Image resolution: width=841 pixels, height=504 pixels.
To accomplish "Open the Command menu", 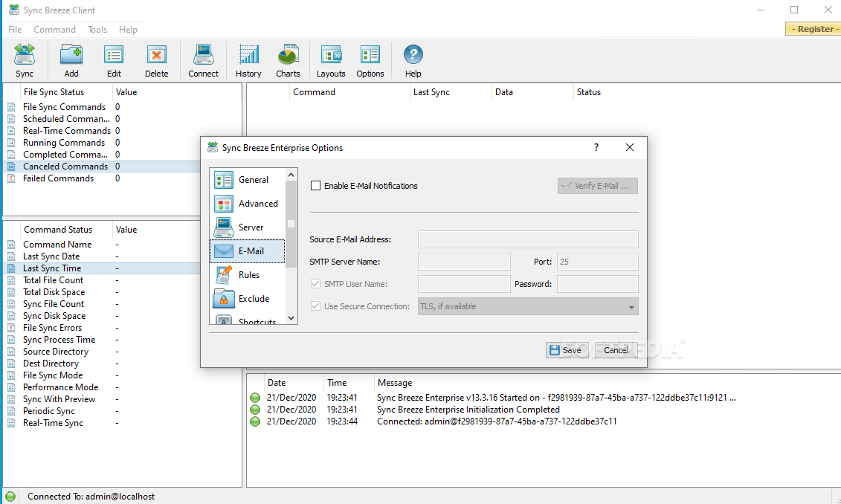I will pyautogui.click(x=55, y=30).
